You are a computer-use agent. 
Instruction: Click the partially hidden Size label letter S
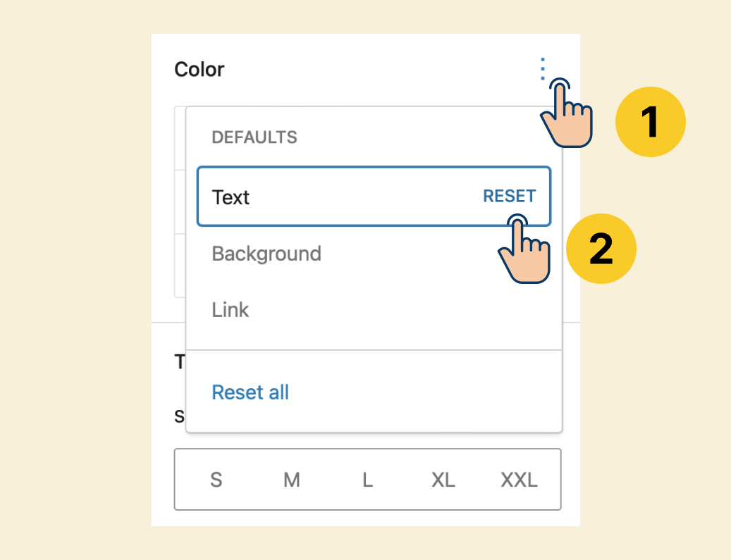[180, 416]
